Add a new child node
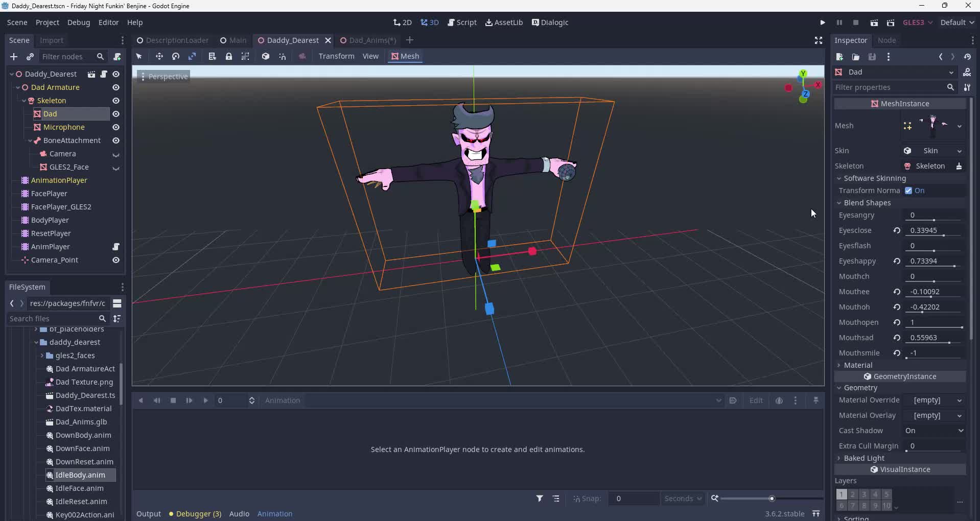This screenshot has width=980, height=521. [14, 57]
